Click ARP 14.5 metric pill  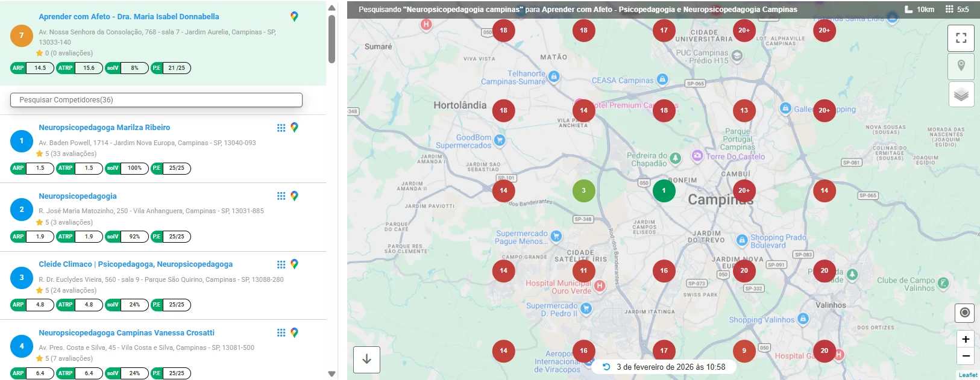coord(33,68)
